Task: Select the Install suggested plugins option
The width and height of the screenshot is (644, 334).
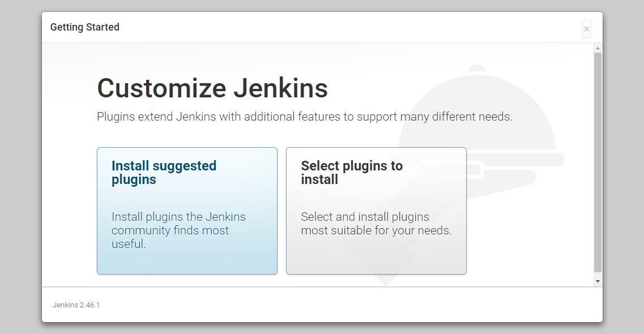Action: pos(187,211)
